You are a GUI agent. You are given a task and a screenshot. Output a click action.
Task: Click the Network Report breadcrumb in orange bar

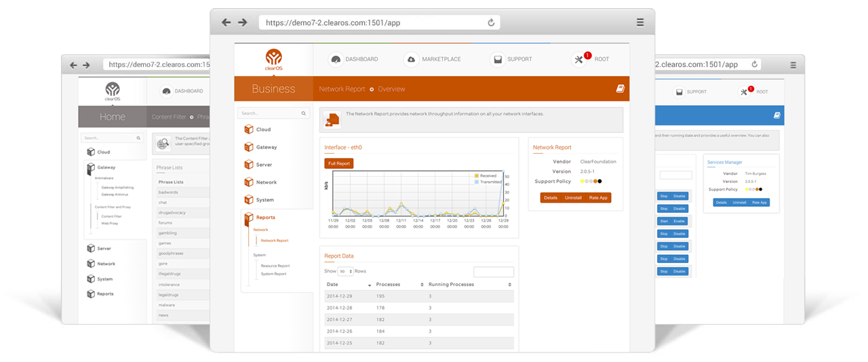(342, 89)
